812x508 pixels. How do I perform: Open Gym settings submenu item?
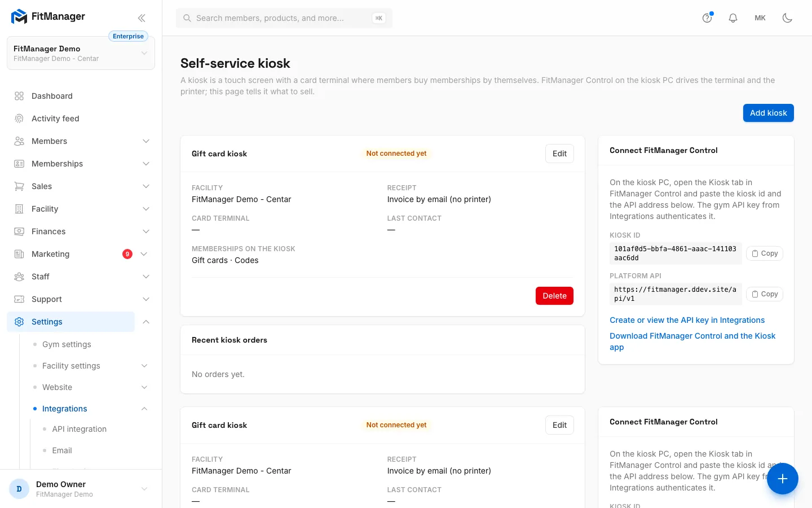point(67,344)
